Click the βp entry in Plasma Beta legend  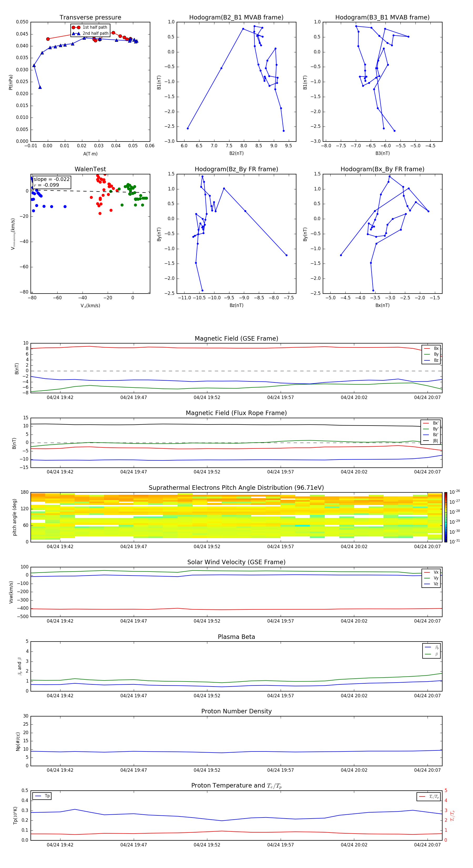coord(431,647)
